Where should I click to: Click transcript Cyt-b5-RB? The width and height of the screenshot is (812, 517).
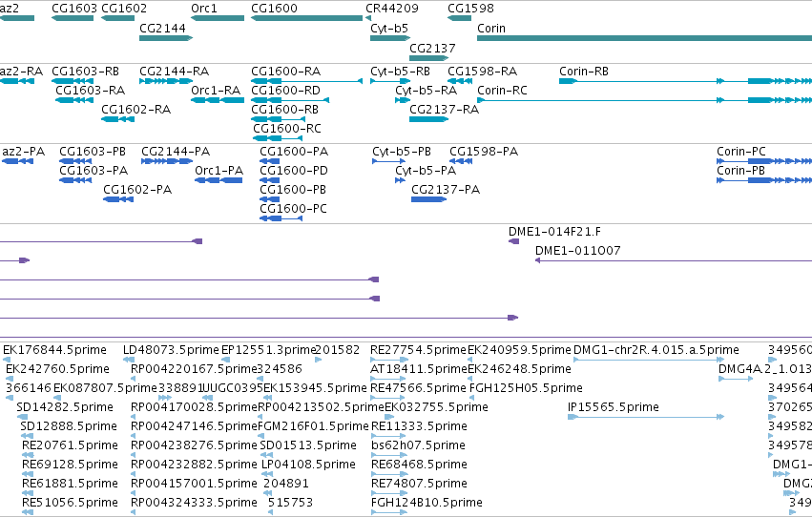coord(400,71)
